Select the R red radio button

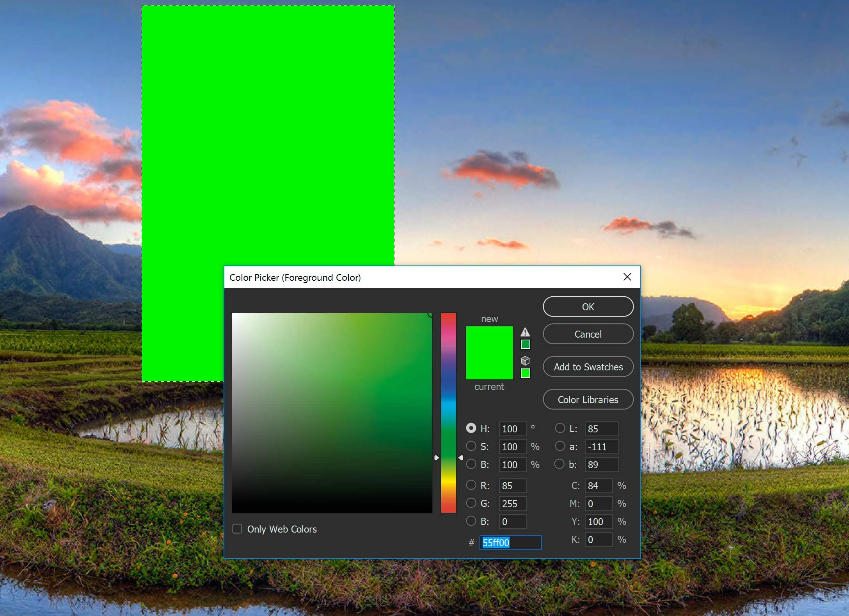[x=471, y=485]
